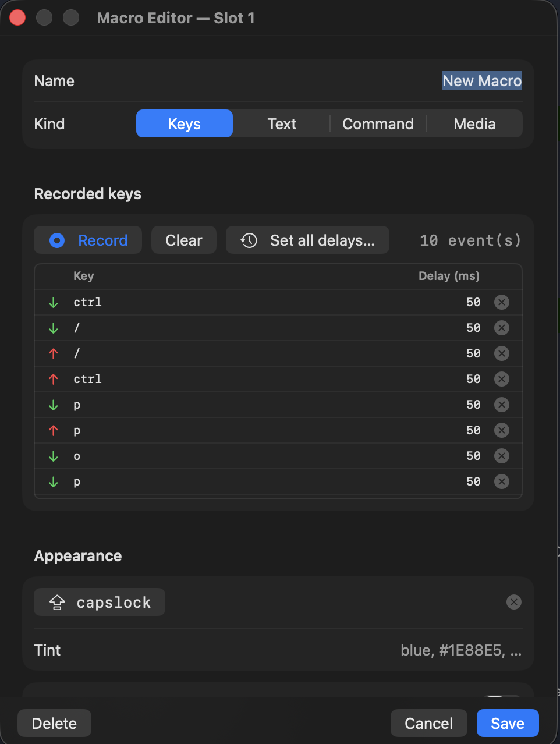Image resolution: width=560 pixels, height=744 pixels.
Task: Click the blue Record dot icon
Action: point(57,240)
